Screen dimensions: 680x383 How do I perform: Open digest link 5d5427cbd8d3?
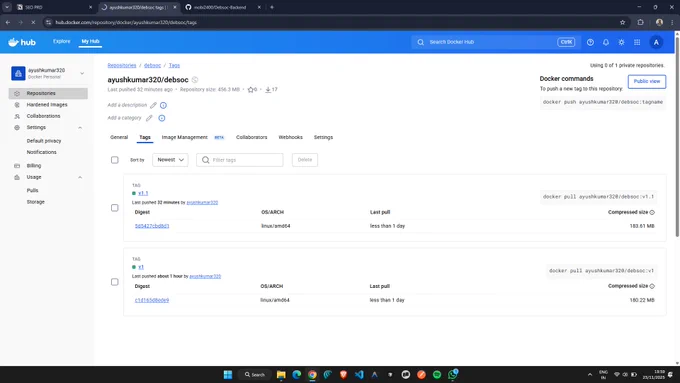pos(152,226)
